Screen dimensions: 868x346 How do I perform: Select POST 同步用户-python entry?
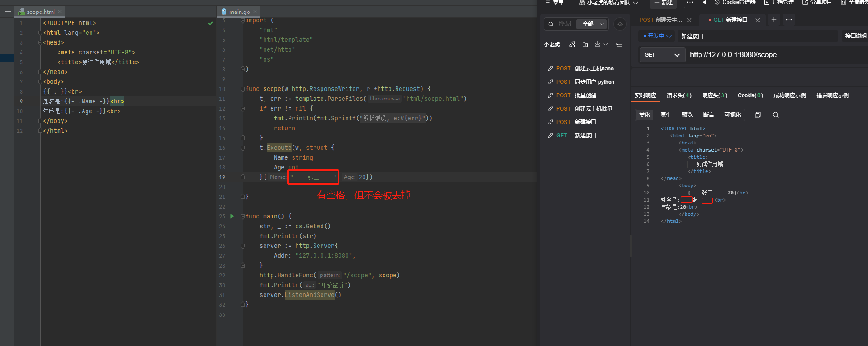tap(585, 82)
